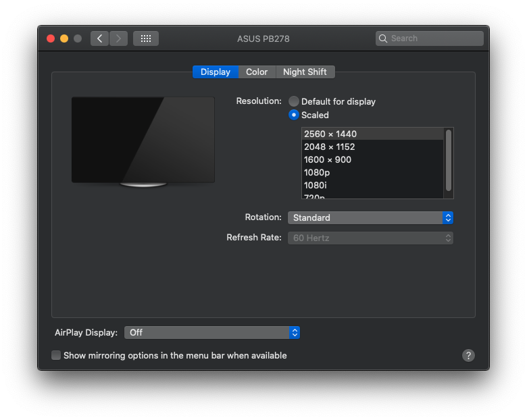Choose 2560 × 1440 resolution

click(x=372, y=134)
